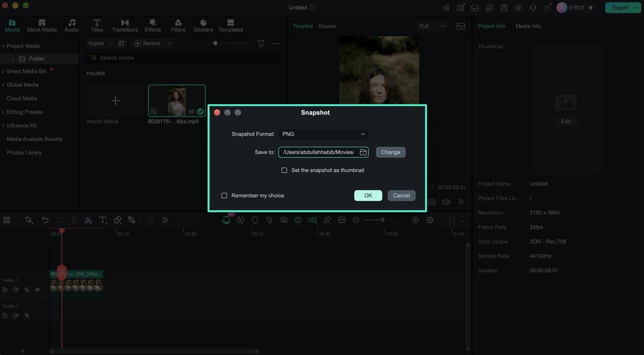Toggle Video 1 track visibility eye
This screenshot has height=355, width=644.
click(x=37, y=290)
